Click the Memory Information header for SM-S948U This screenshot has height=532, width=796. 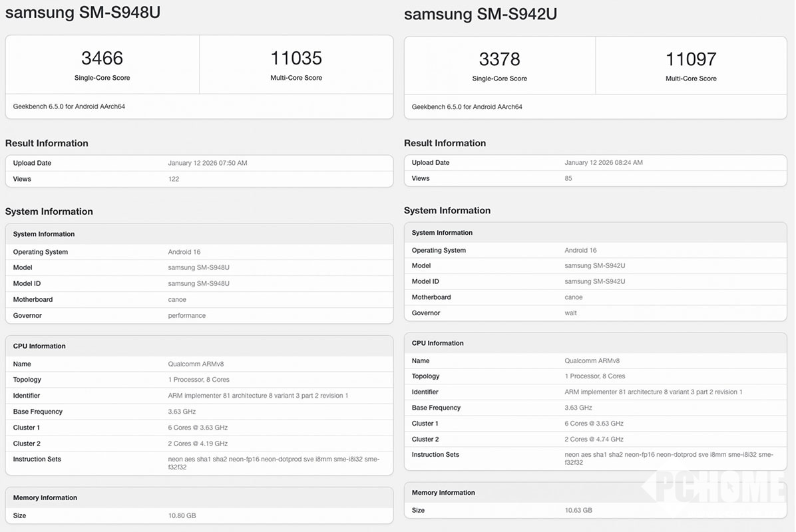click(x=45, y=497)
